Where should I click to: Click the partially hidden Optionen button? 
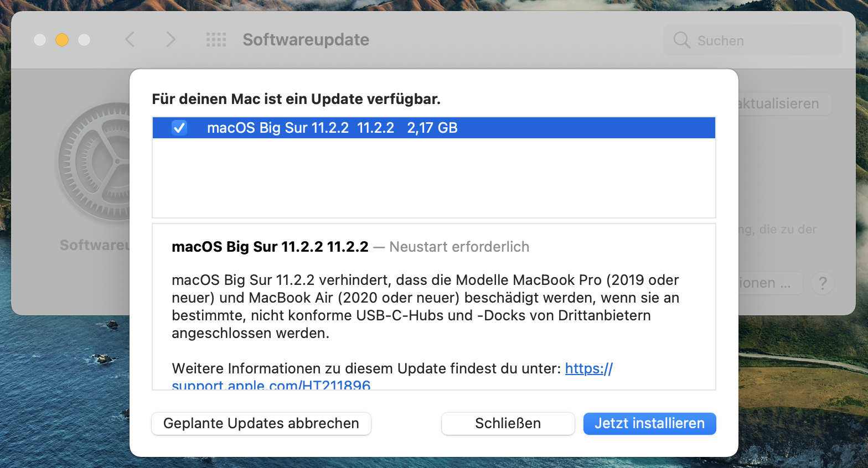(770, 283)
